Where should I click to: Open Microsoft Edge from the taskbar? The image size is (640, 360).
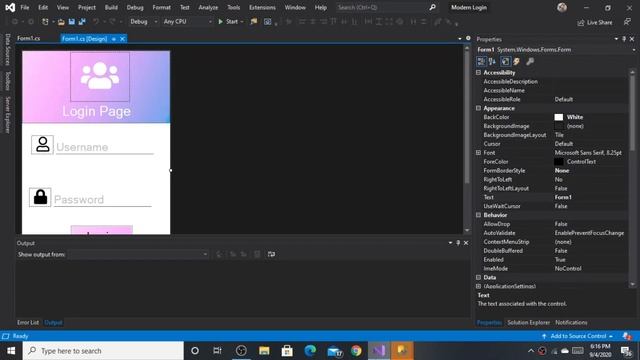[x=310, y=351]
